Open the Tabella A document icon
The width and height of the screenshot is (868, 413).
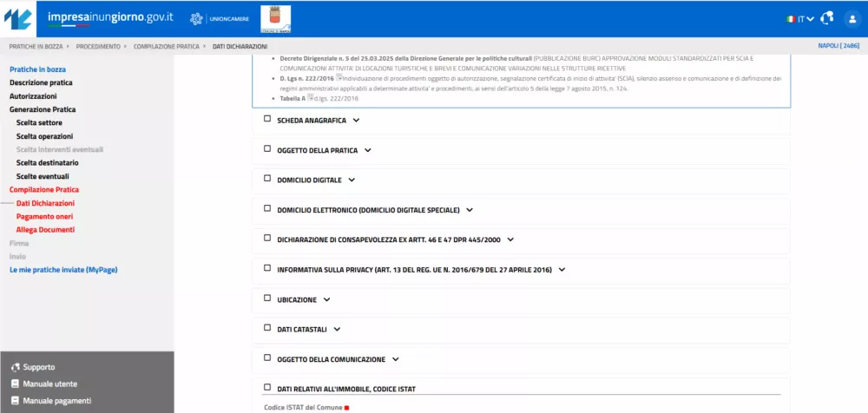[311, 97]
